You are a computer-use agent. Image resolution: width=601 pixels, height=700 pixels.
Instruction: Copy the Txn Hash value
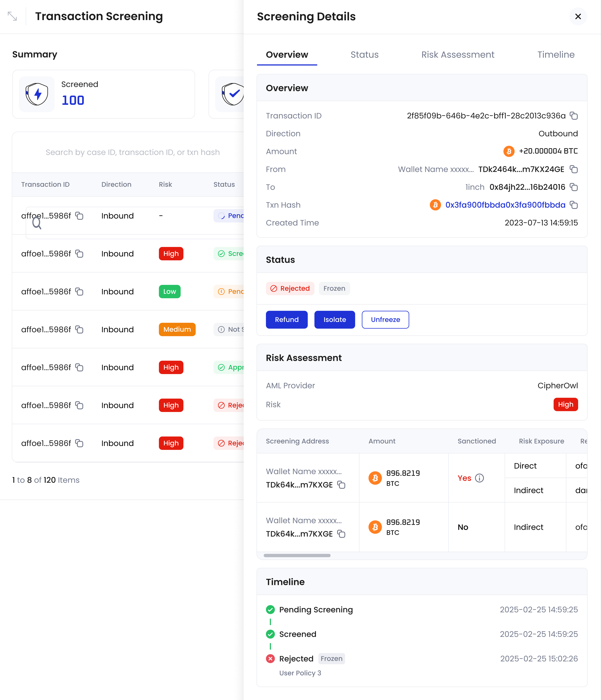tap(574, 205)
